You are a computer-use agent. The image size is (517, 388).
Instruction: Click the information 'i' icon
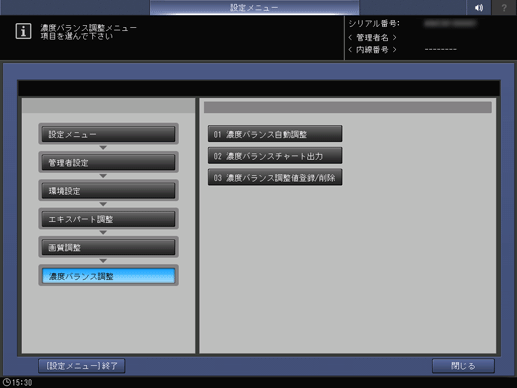23,31
